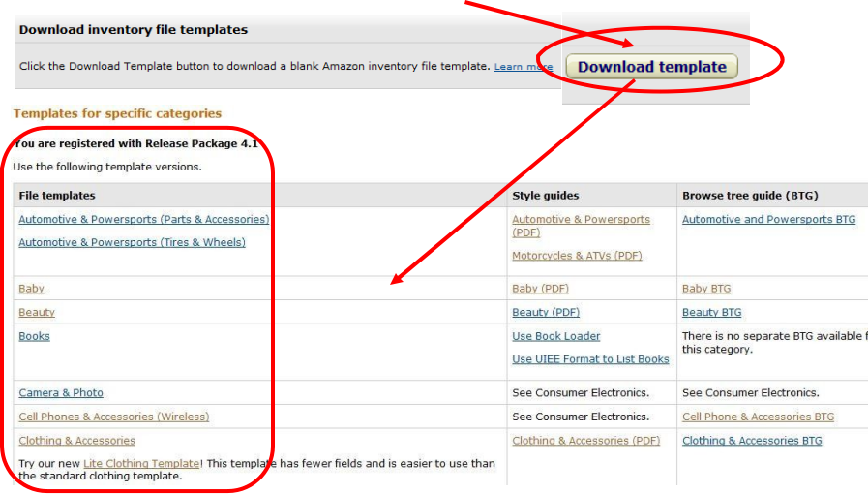Open the Camera & Photo template link

coord(61,392)
